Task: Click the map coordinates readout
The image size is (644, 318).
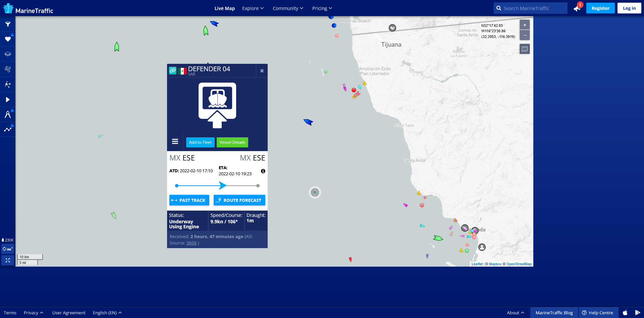Action: tap(498, 31)
